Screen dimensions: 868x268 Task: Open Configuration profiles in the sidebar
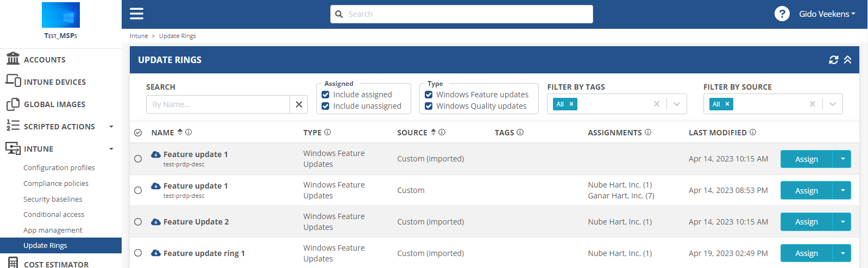(x=59, y=168)
